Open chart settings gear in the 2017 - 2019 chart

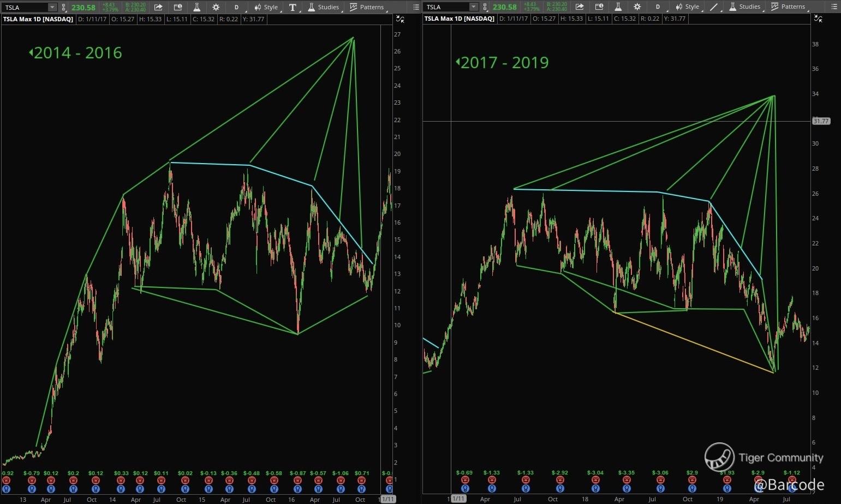pos(637,7)
